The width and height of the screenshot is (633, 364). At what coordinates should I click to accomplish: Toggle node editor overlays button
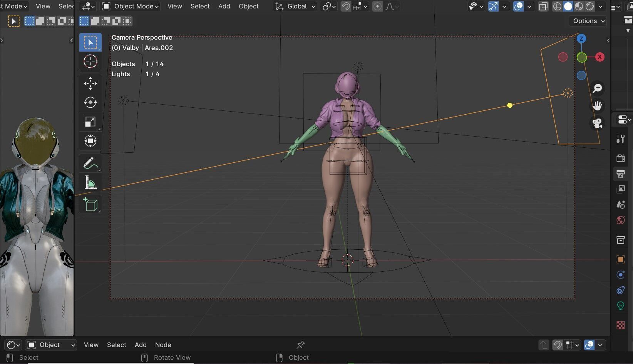click(589, 345)
